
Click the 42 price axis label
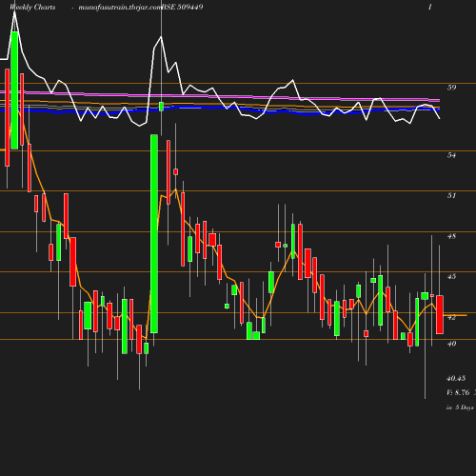tap(451, 317)
